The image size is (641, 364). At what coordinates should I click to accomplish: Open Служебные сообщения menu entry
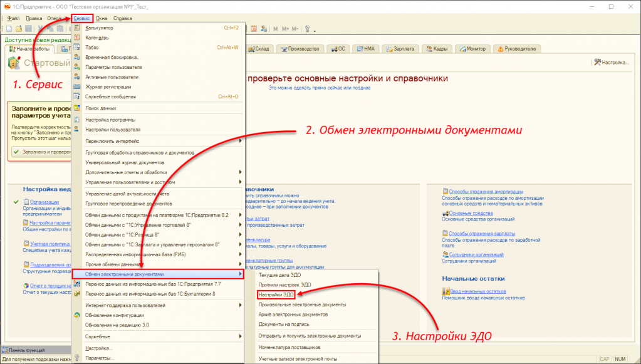tap(159, 96)
